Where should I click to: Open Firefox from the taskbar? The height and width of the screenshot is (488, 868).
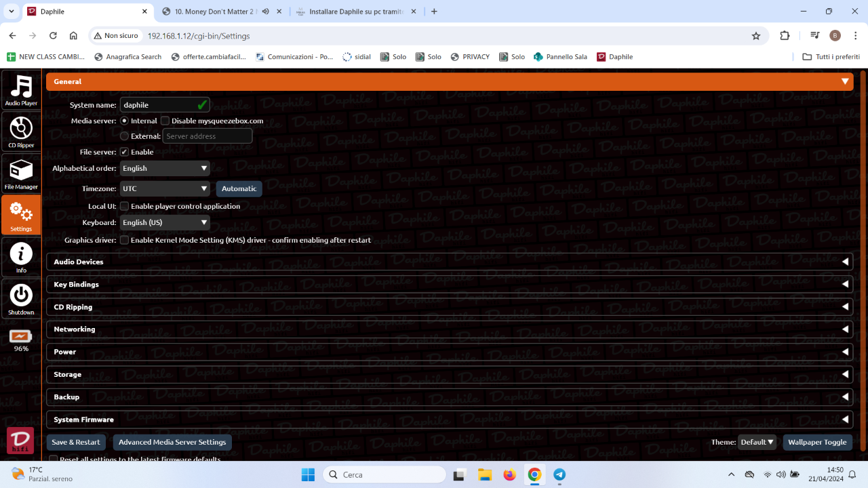(509, 474)
